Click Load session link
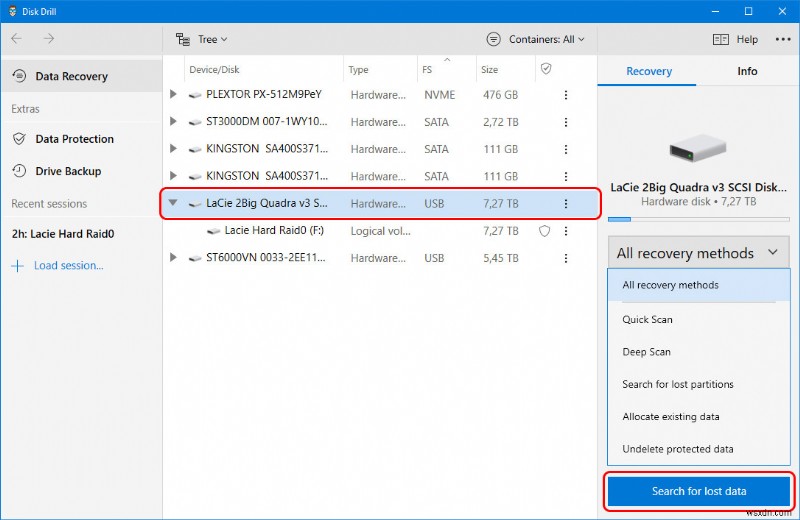 click(68, 265)
